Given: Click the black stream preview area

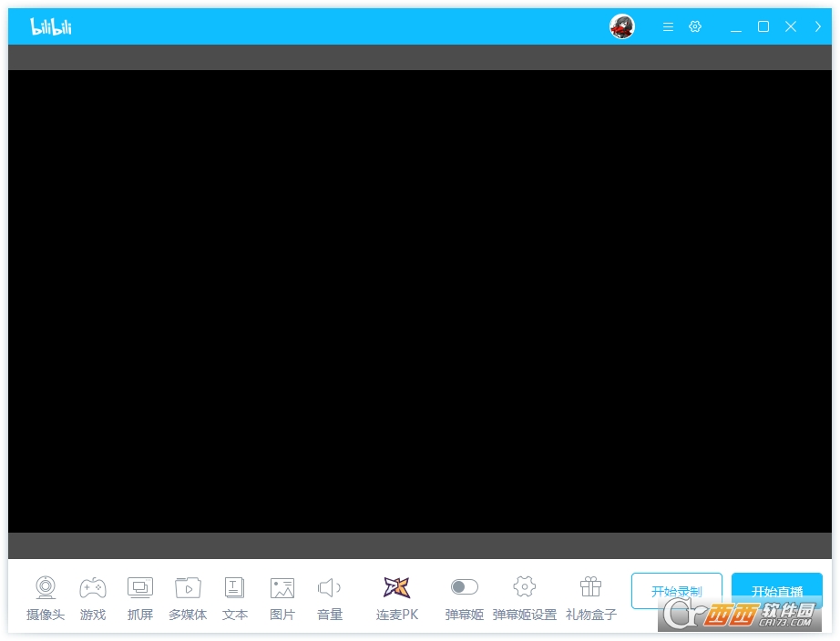Looking at the screenshot, I should click(420, 301).
